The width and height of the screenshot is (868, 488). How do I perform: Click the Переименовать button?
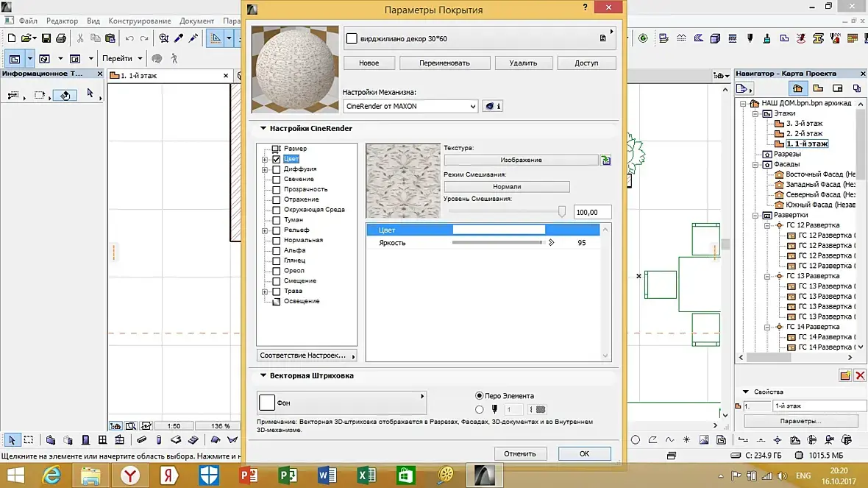coord(444,63)
